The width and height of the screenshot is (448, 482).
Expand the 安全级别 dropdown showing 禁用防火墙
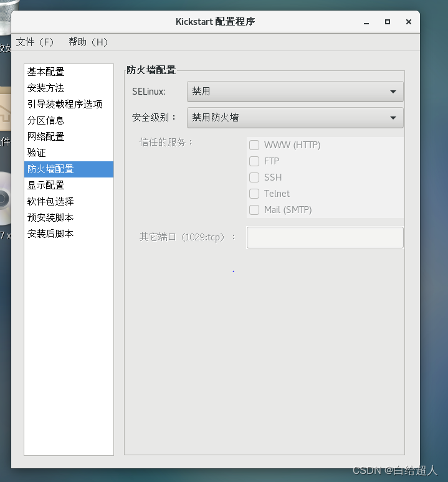pos(295,118)
